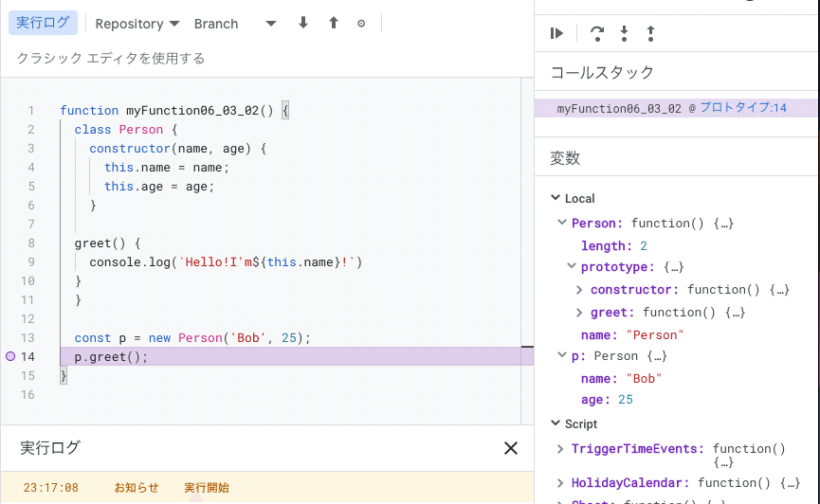Collapse the Person variable node
This screenshot has height=504, width=820.
tap(562, 223)
